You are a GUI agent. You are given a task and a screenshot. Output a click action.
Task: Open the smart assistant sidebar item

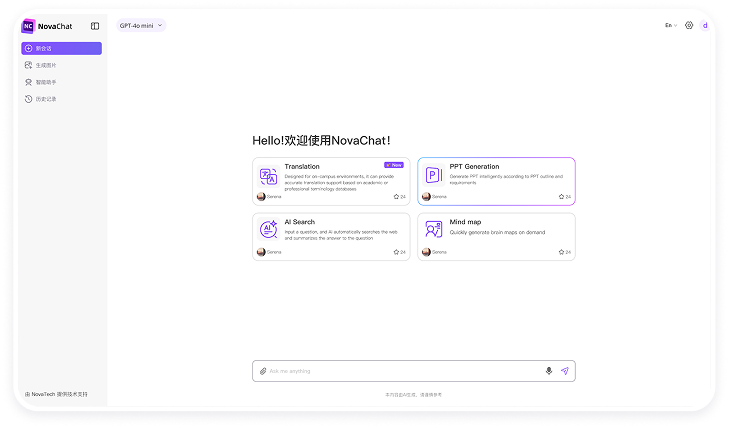(61, 82)
